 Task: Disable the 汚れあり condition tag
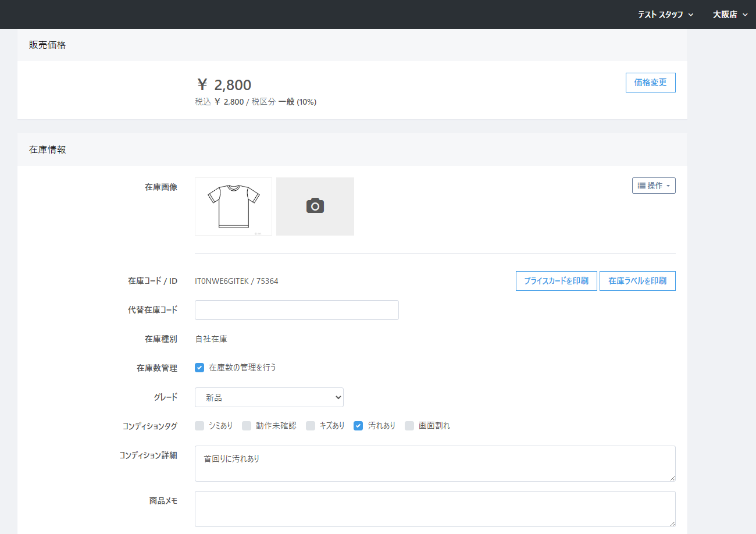point(358,426)
